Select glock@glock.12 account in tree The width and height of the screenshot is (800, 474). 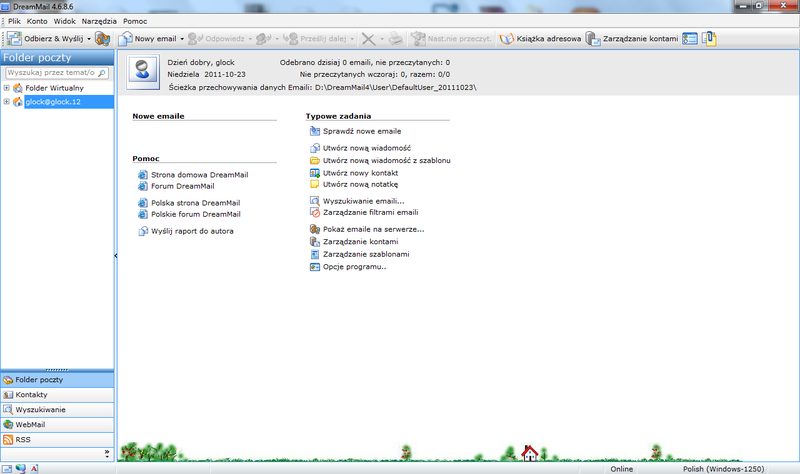point(53,102)
